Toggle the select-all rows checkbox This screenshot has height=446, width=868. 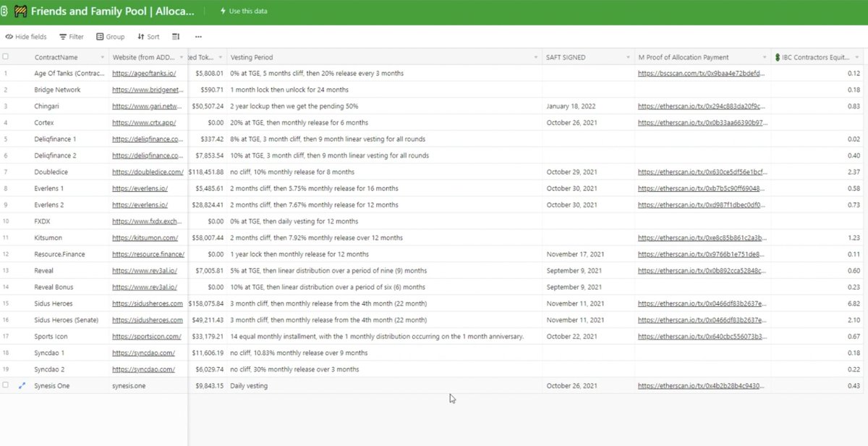pyautogui.click(x=6, y=56)
